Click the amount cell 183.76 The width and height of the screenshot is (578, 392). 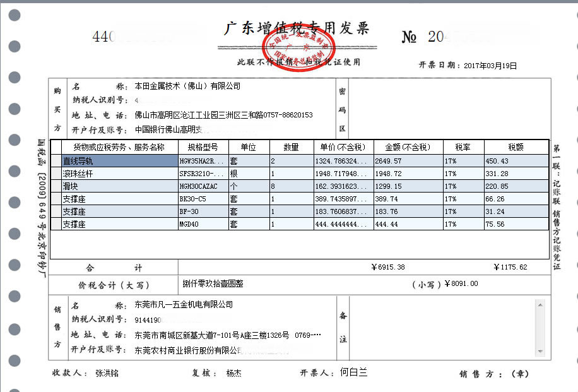408,211
